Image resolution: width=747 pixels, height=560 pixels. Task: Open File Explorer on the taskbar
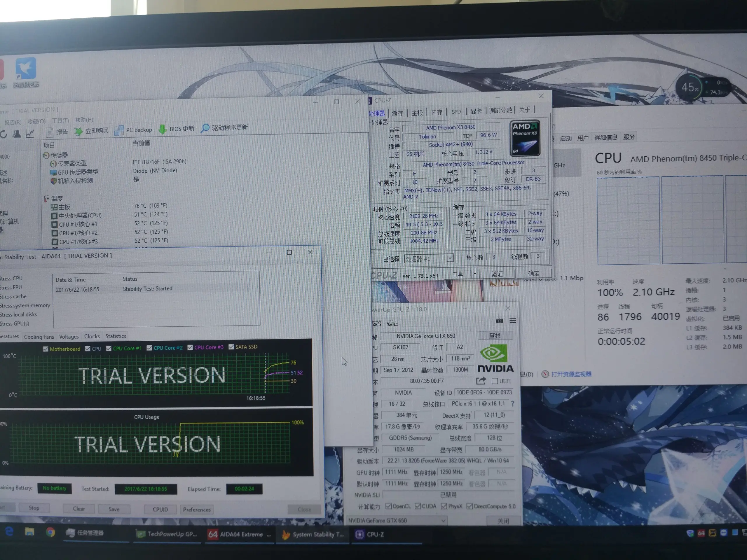pos(29,532)
